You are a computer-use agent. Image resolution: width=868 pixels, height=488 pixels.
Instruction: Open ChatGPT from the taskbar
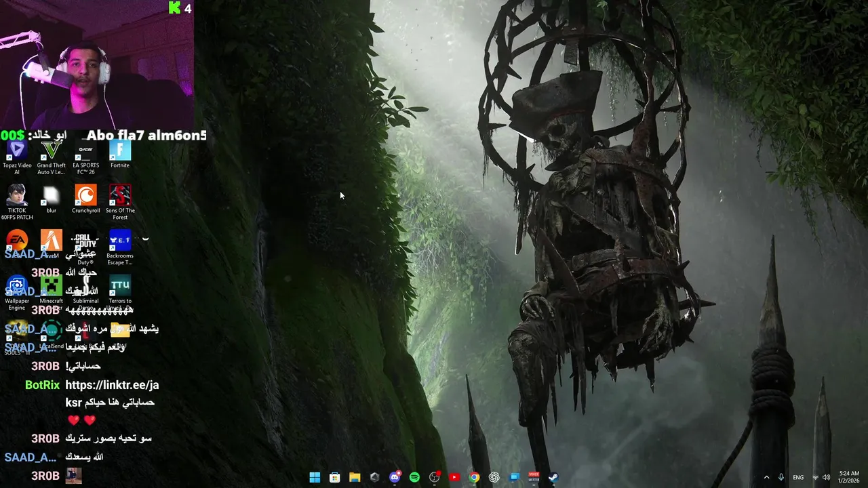coord(494,477)
